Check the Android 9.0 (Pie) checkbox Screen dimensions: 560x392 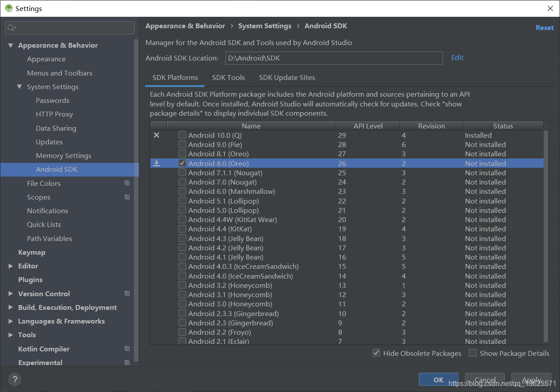coord(182,144)
